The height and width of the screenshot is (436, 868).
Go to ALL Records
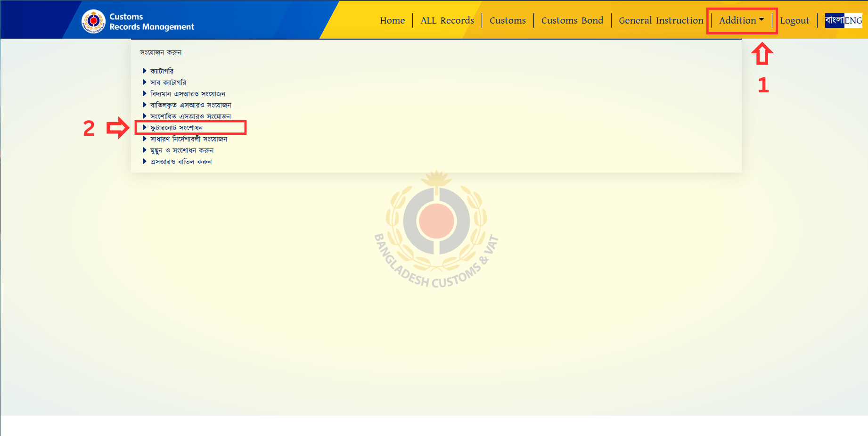point(447,20)
